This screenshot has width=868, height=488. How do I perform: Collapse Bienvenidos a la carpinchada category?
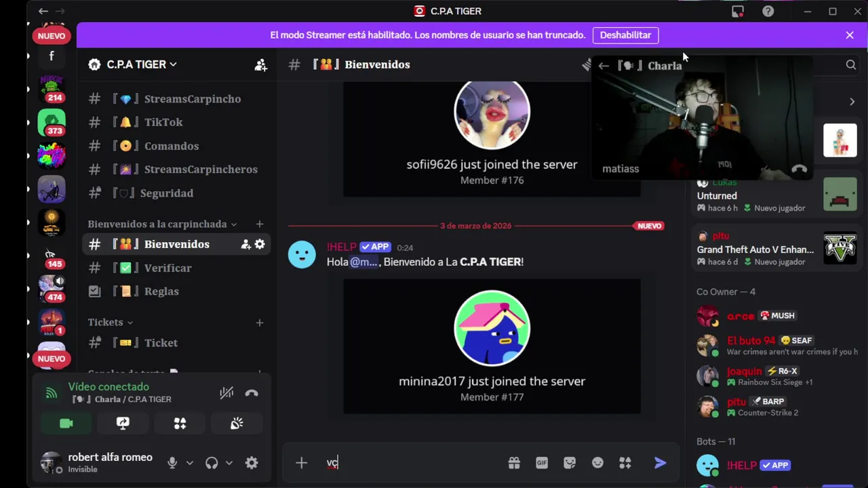click(162, 224)
